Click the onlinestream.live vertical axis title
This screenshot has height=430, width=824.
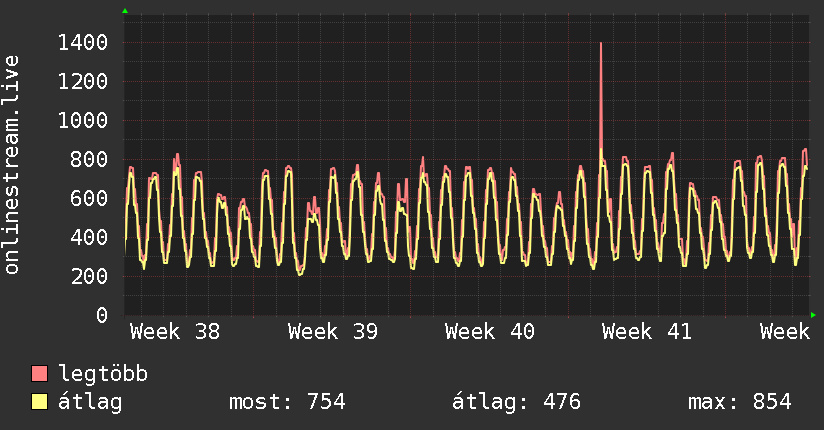12,165
